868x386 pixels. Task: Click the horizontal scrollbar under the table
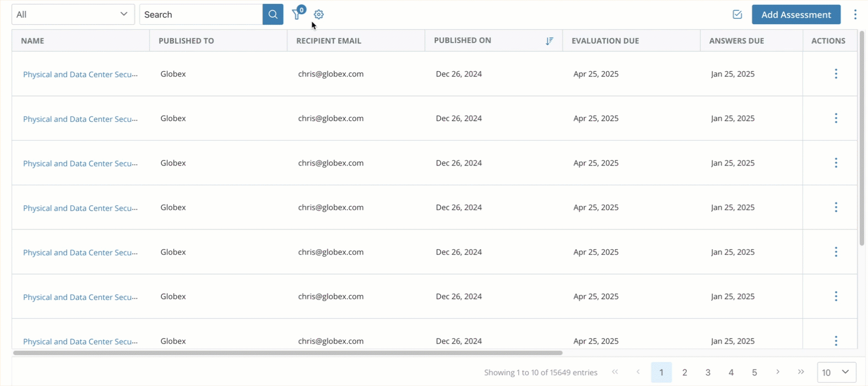coord(287,353)
